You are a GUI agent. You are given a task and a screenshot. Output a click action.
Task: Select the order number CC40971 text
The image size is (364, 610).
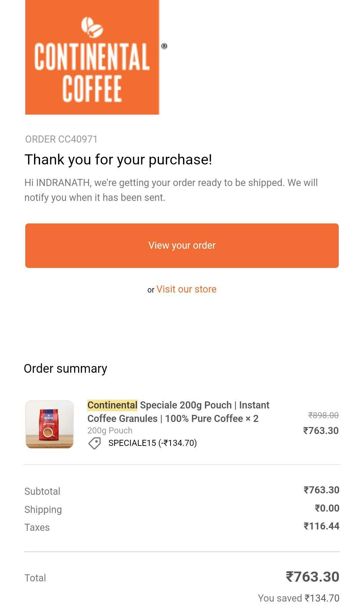pyautogui.click(x=61, y=139)
